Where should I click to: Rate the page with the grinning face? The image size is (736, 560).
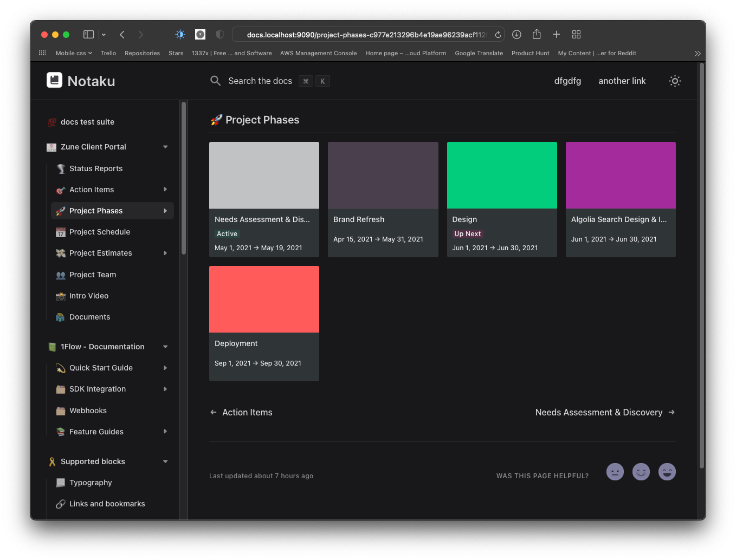[667, 472]
